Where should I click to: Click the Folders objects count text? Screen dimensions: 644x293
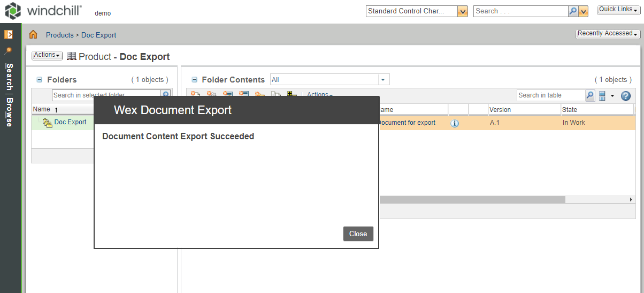tap(150, 80)
